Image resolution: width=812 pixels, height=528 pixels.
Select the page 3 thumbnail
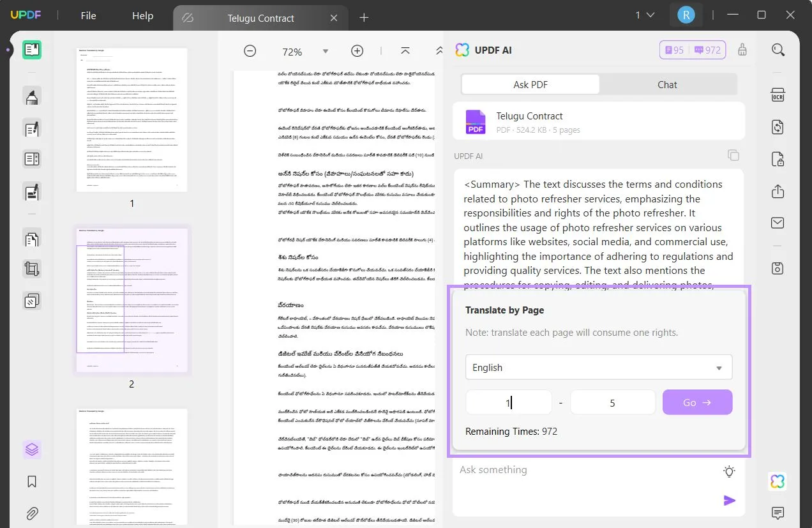pyautogui.click(x=132, y=468)
